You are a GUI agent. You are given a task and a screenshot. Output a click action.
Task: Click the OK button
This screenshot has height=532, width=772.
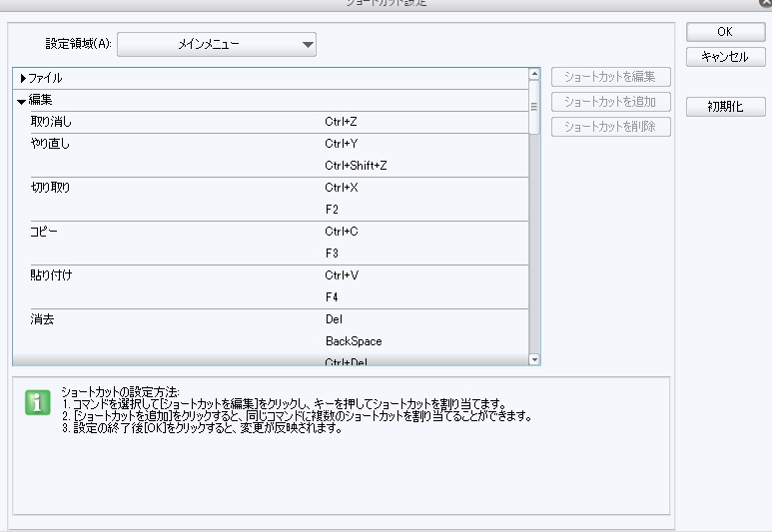coord(725,32)
